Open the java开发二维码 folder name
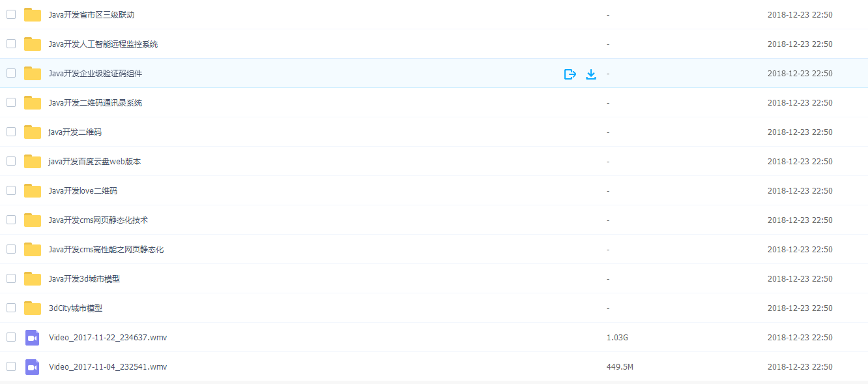The width and height of the screenshot is (868, 384). pos(75,132)
